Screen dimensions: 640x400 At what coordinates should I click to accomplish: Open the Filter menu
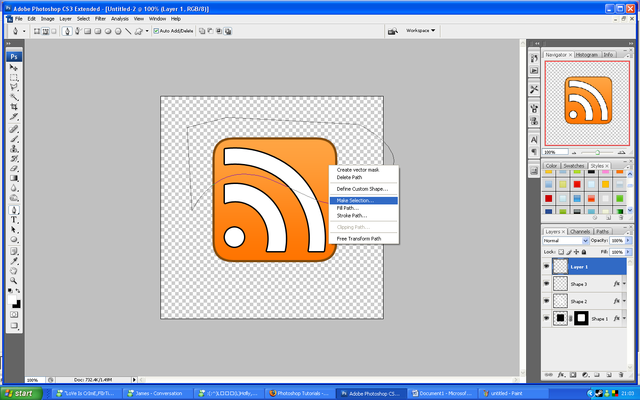(x=100, y=19)
